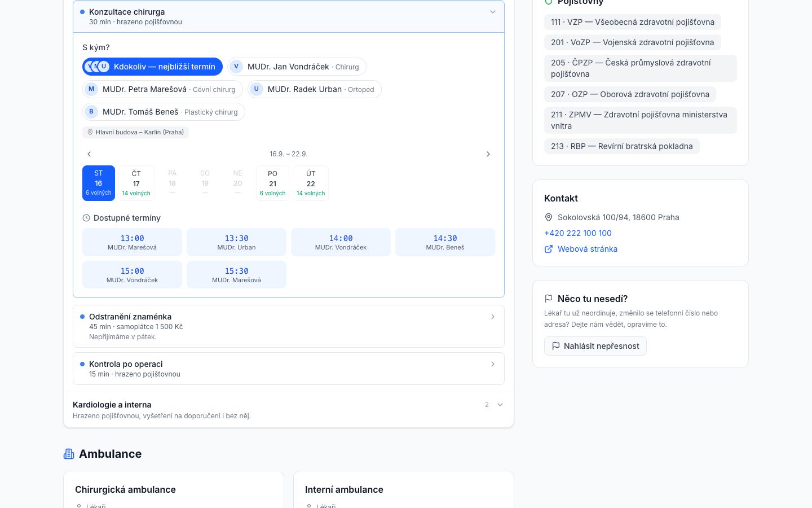The height and width of the screenshot is (508, 812).
Task: Expand Odstranění znaménka service
Action: (289, 326)
